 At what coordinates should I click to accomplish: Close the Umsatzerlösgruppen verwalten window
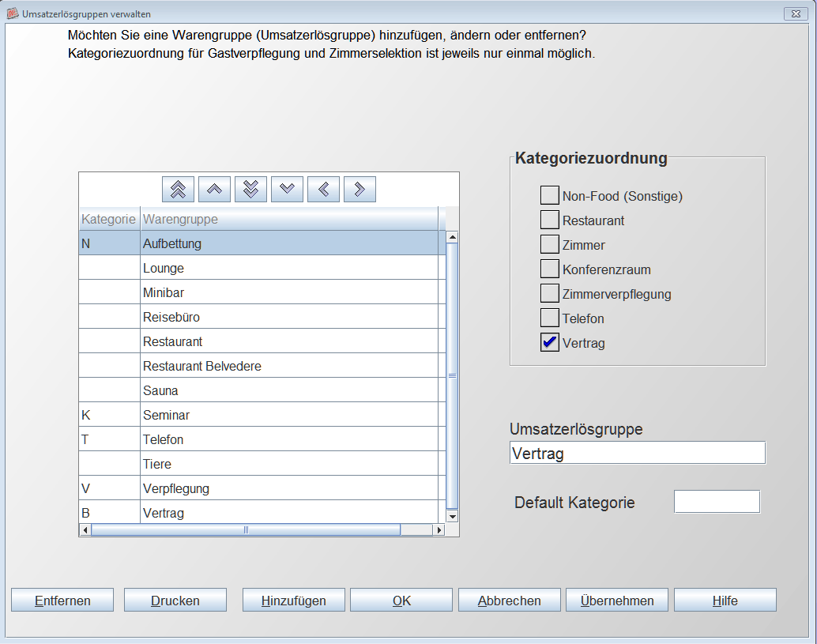pyautogui.click(x=796, y=13)
